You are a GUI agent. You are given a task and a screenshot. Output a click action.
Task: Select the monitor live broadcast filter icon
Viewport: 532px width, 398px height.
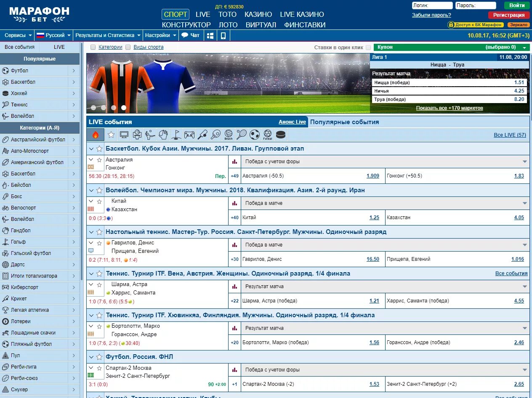[x=124, y=135]
